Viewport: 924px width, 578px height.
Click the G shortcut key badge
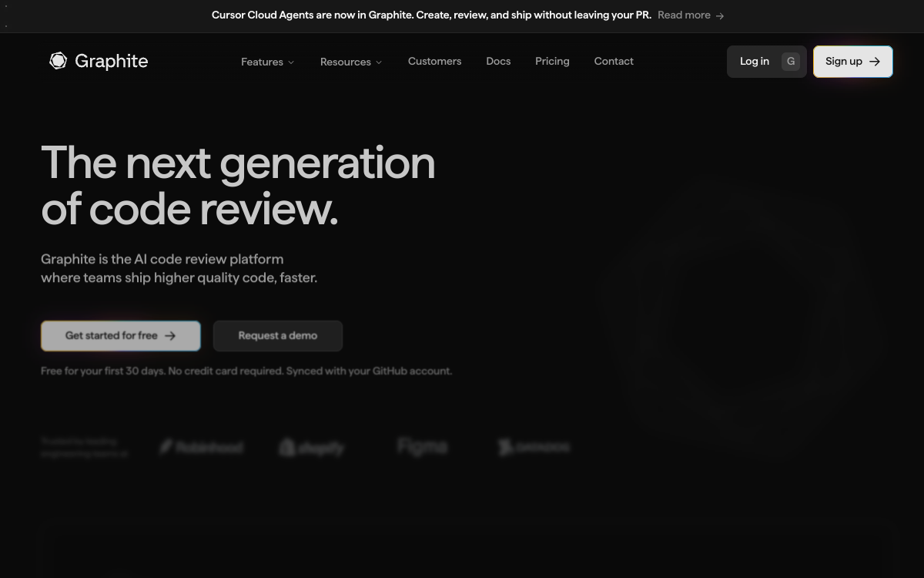(x=791, y=62)
